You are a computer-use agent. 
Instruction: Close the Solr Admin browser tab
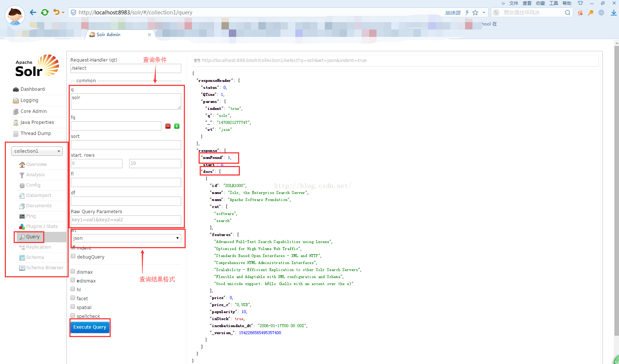[x=149, y=35]
